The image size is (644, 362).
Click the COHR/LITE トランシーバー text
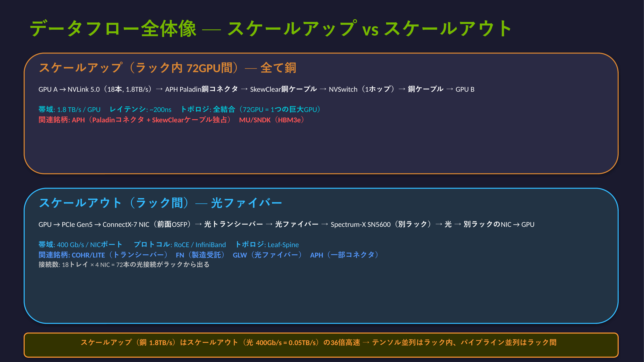(120, 255)
